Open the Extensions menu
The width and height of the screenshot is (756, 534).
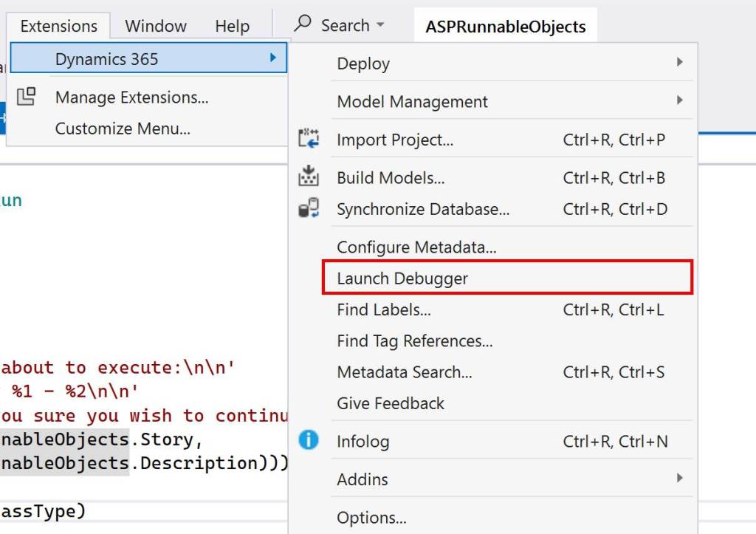pyautogui.click(x=58, y=26)
